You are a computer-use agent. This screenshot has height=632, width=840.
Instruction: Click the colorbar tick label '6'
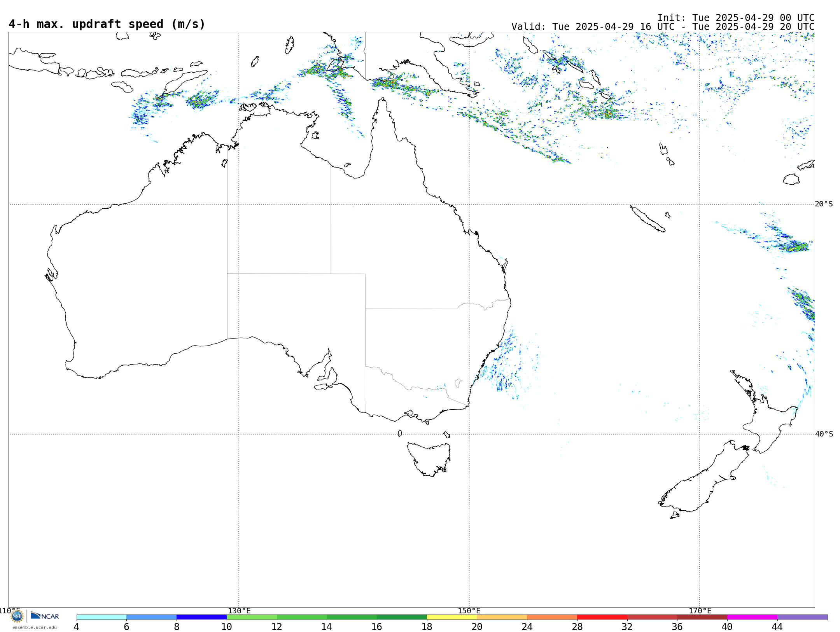coord(126,627)
